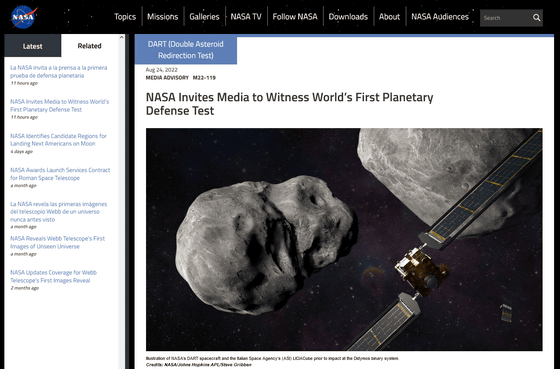Open the Spanish planetary defense press invite link

point(59,71)
